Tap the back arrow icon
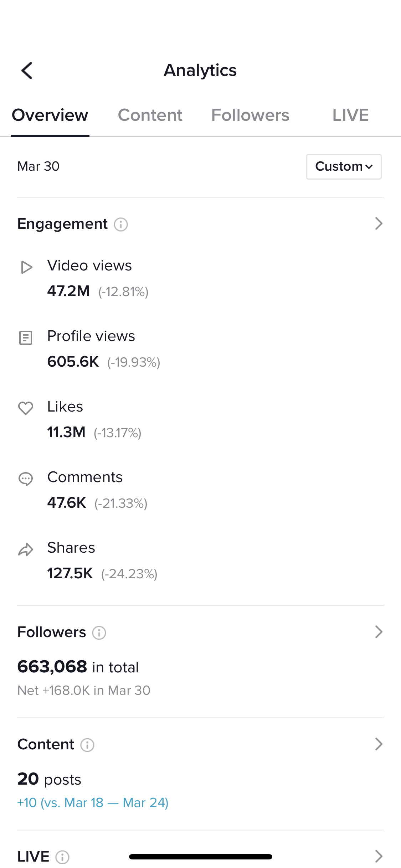Image resolution: width=401 pixels, height=868 pixels. point(27,70)
